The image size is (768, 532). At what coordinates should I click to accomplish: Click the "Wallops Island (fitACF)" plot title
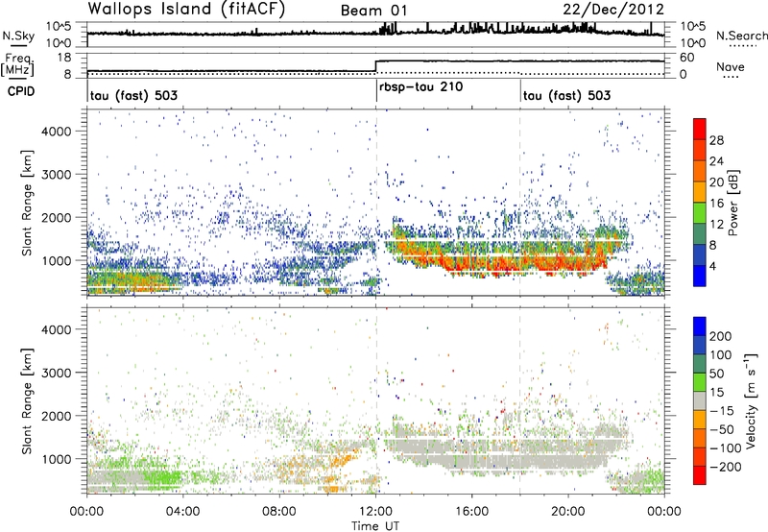(186, 9)
